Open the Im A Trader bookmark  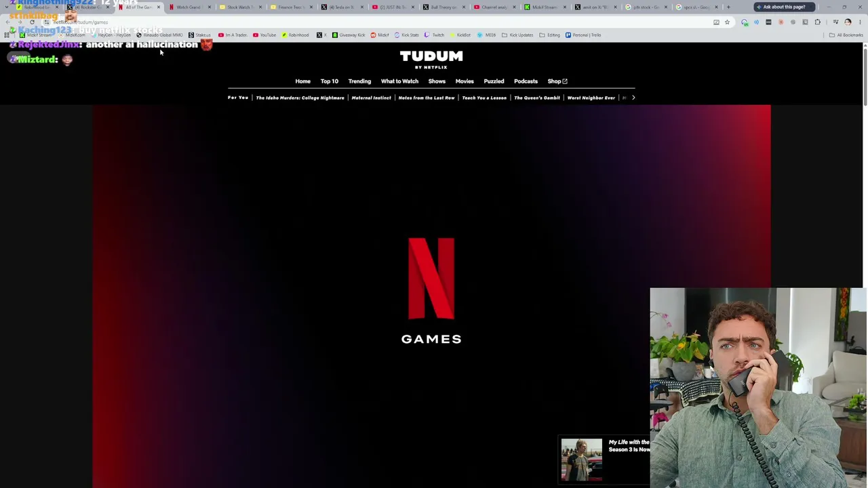(232, 35)
